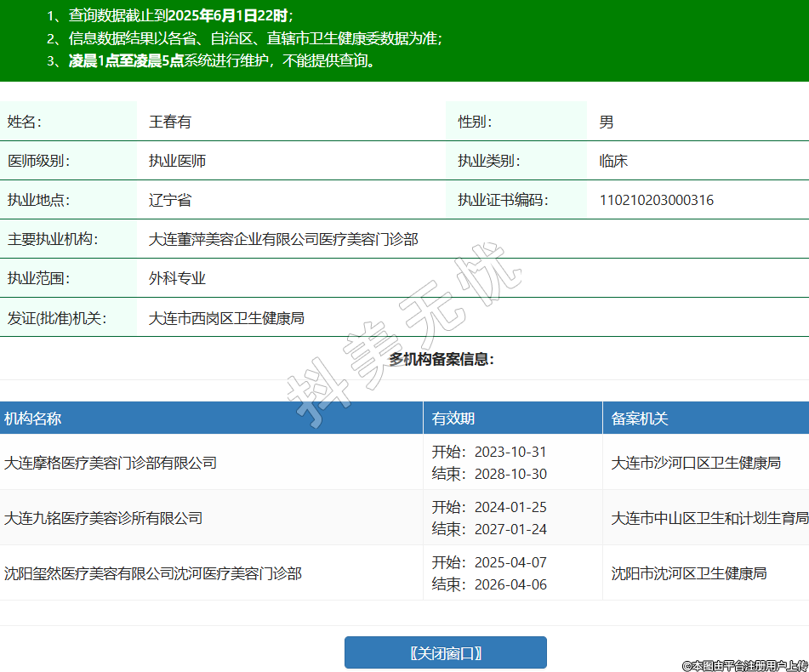Click the 执业医师 level value
The image size is (809, 672).
click(x=177, y=161)
